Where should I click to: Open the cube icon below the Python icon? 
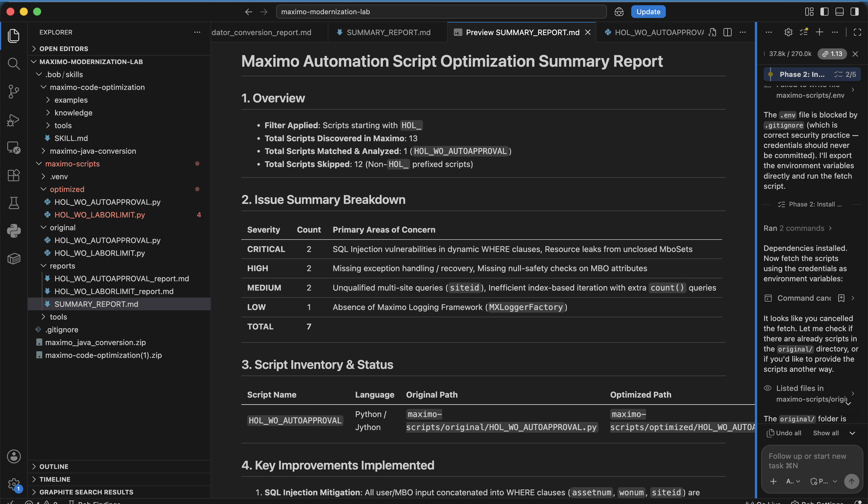click(13, 258)
